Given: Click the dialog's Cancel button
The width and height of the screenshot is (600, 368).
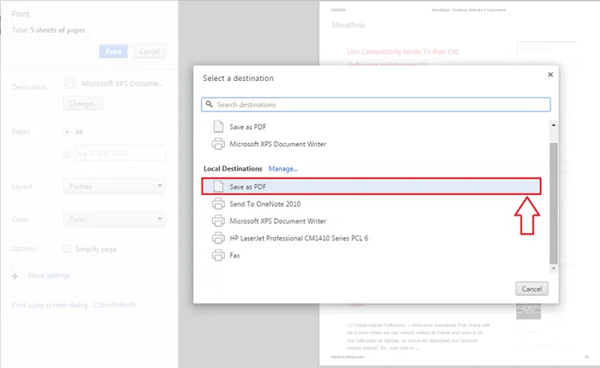Looking at the screenshot, I should click(x=532, y=289).
